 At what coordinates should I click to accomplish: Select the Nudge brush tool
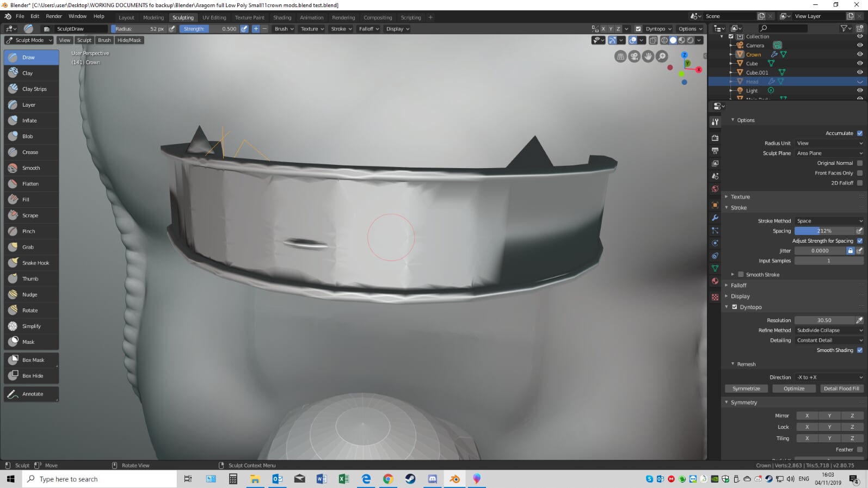pos(32,294)
